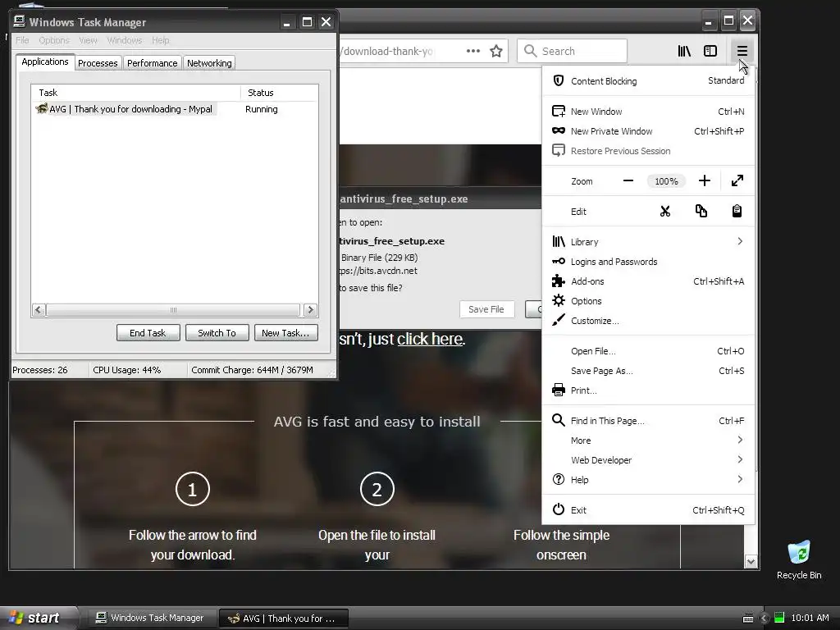Click the taskbar clock showing 10:01 AM
This screenshot has width=840, height=630.
tap(810, 618)
